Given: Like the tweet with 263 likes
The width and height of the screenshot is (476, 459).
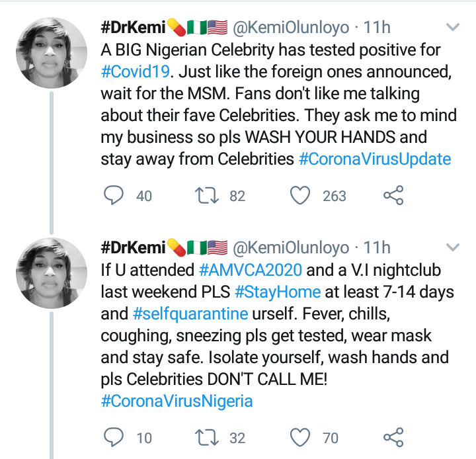Looking at the screenshot, I should coord(301,195).
